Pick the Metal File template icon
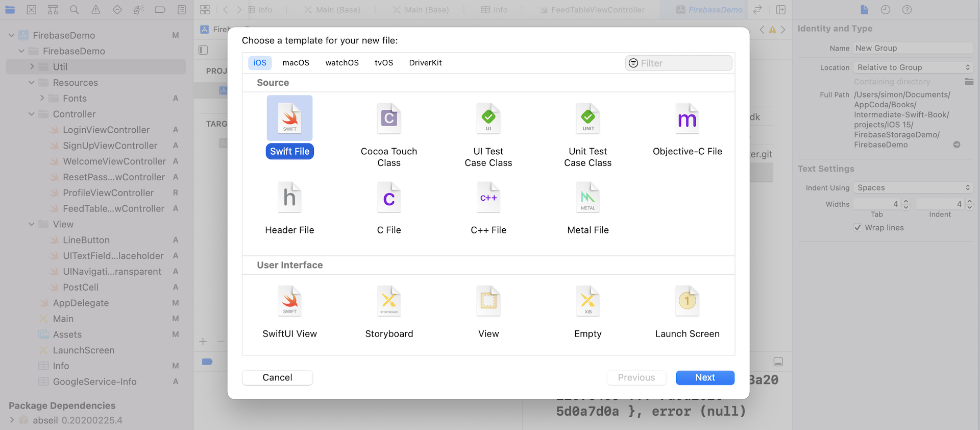 point(587,198)
